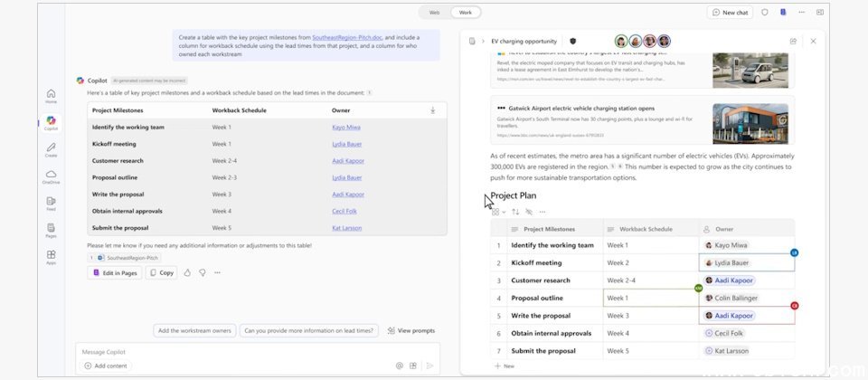The image size is (868, 380).
Task: Select row number 4 in Project Plan
Action: [x=499, y=298]
